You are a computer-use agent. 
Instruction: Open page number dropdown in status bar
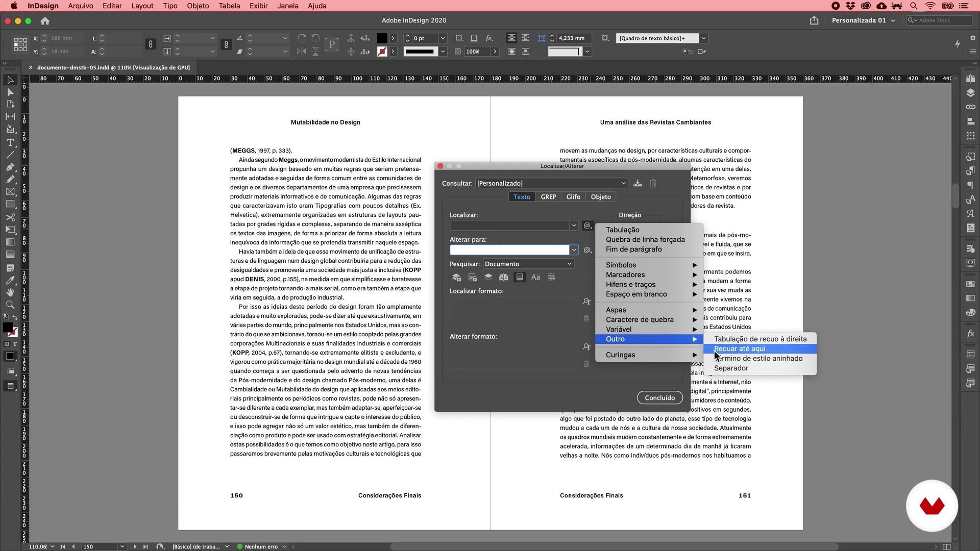(122, 546)
